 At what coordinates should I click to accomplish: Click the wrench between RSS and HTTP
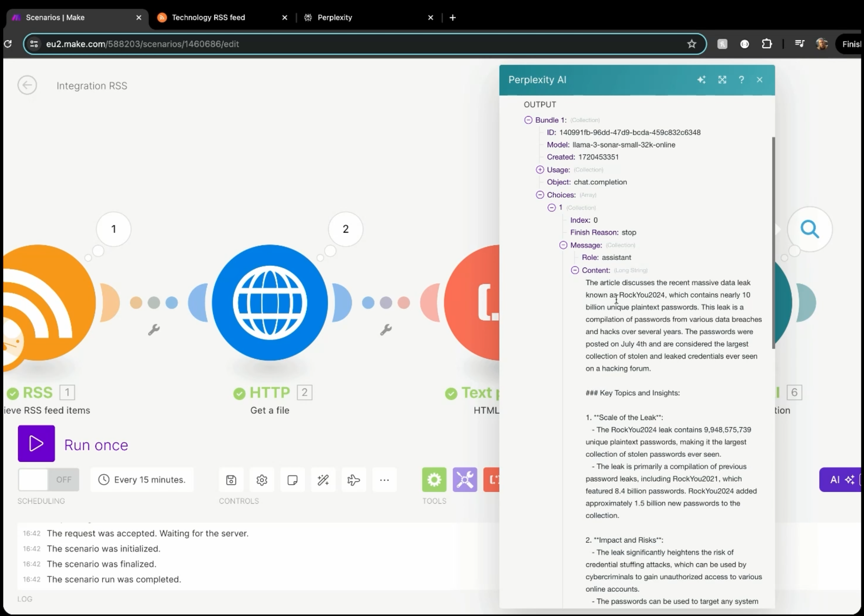point(154,330)
